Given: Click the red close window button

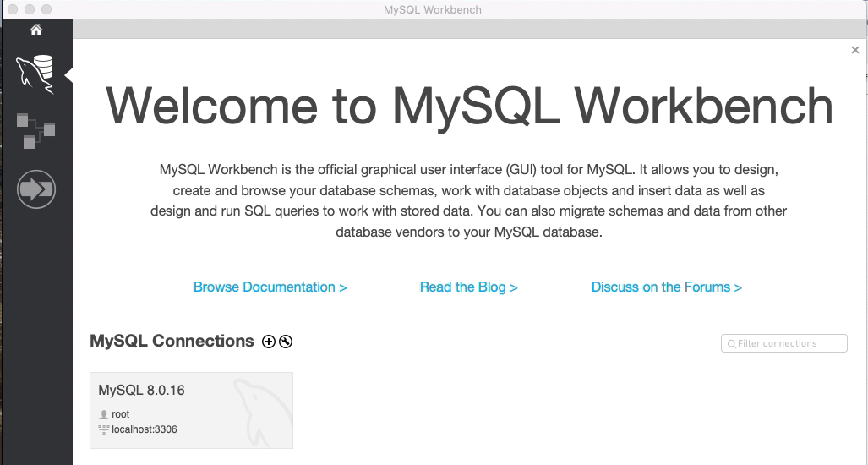Looking at the screenshot, I should tap(12, 9).
